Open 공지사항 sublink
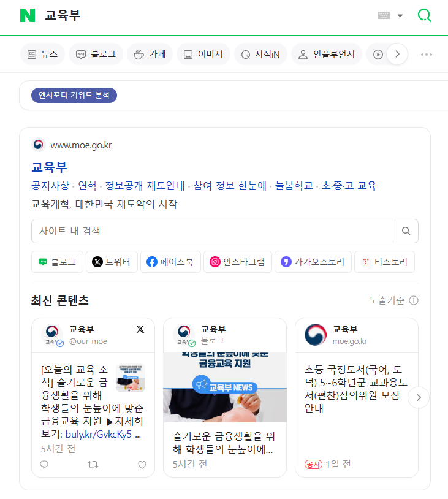The width and height of the screenshot is (448, 499). point(50,186)
